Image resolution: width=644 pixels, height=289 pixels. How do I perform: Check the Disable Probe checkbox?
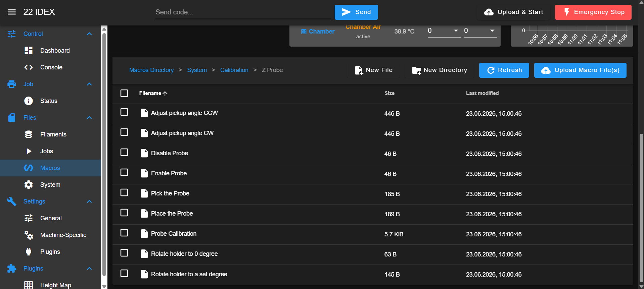pyautogui.click(x=124, y=152)
